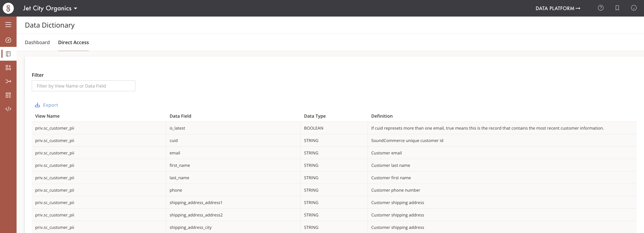
Task: Click priv.sc_customer_pii in the is_latest row
Action: (x=55, y=128)
